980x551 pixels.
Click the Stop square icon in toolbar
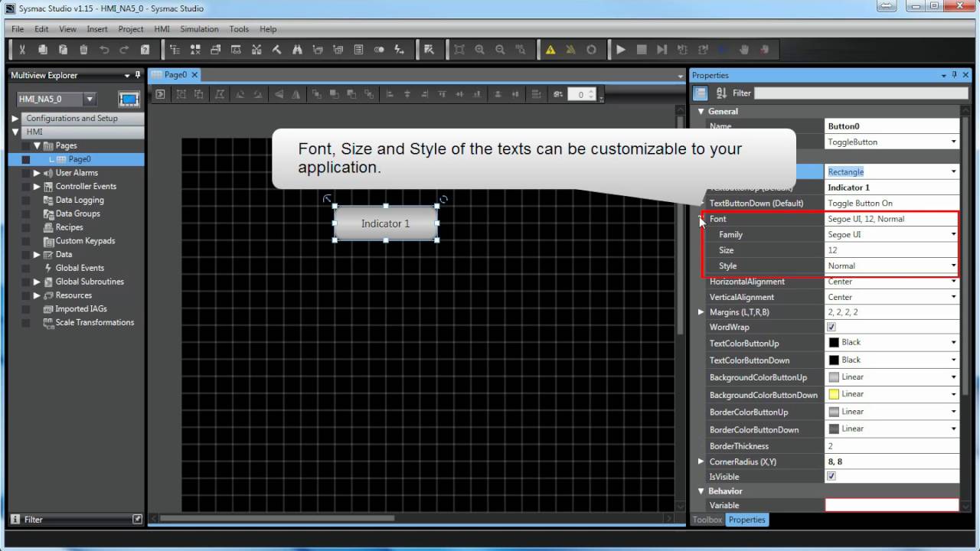pos(642,50)
